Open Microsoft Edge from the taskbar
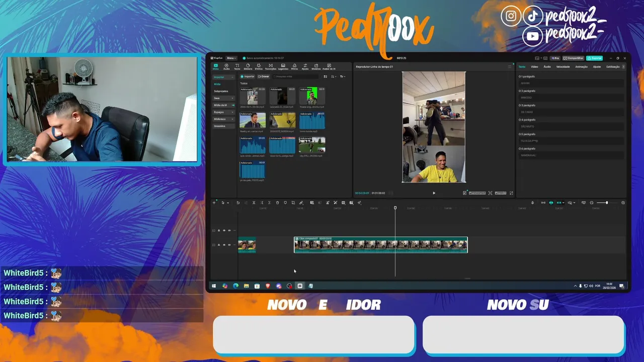 [x=235, y=286]
